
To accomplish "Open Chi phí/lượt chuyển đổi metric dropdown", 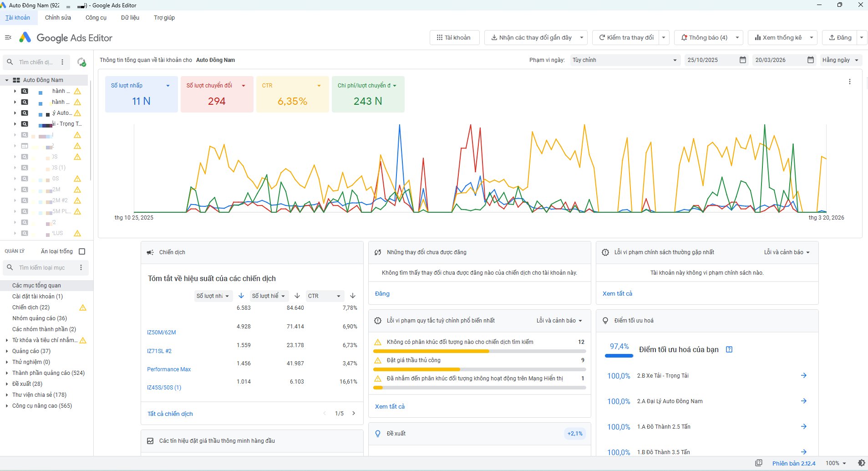I will [395, 86].
